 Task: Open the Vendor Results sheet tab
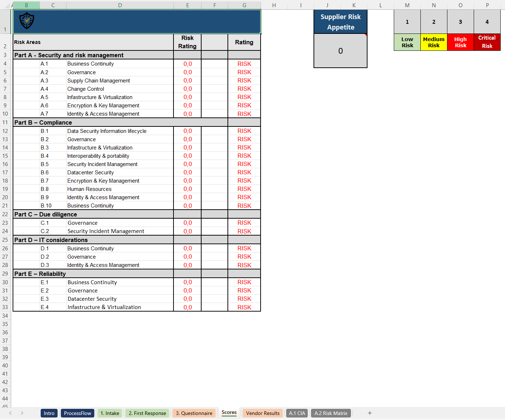coord(262,413)
